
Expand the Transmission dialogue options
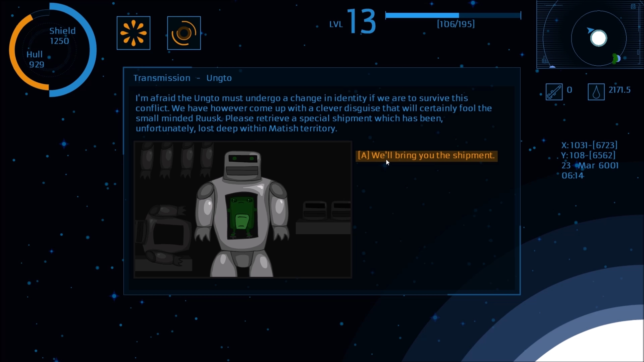426,155
